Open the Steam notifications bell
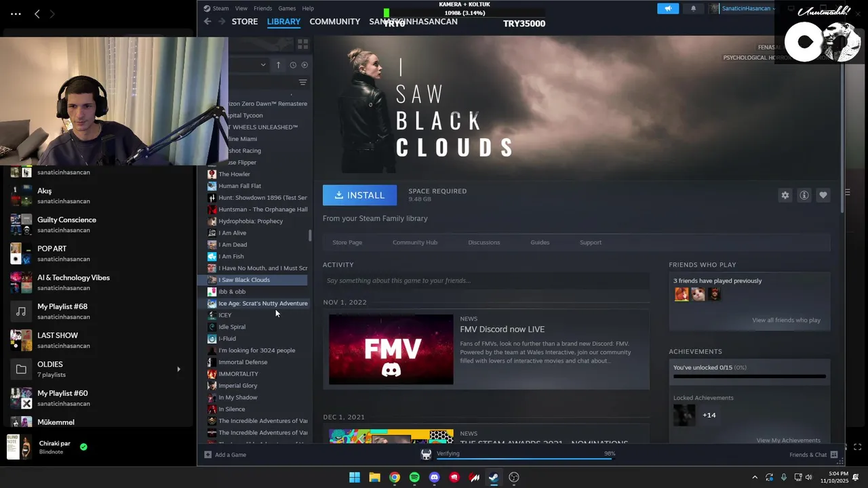 click(x=693, y=8)
